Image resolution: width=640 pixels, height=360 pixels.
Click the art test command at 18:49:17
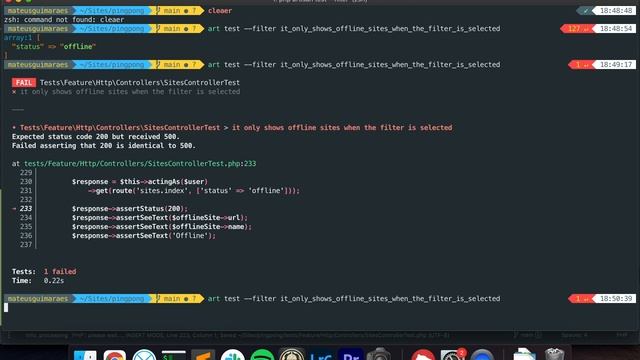click(x=354, y=64)
